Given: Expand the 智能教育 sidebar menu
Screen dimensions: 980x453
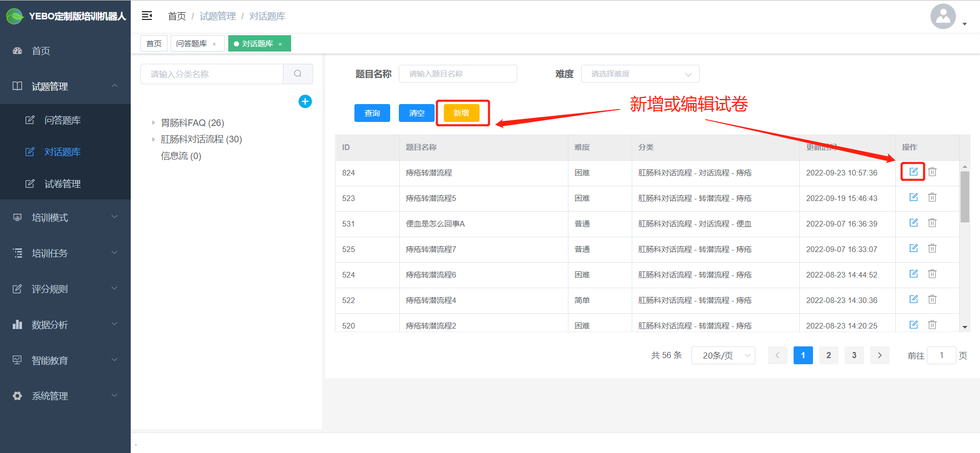Looking at the screenshot, I should click(65, 360).
